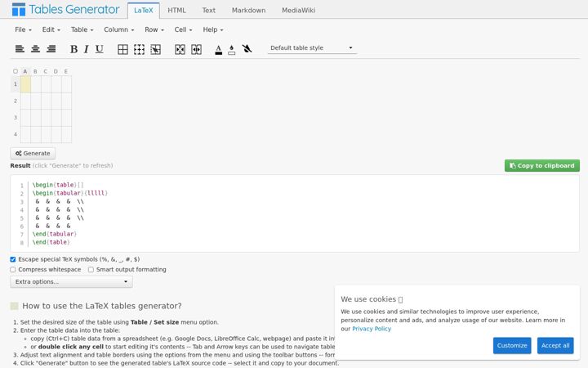Screen dimensions: 588x368
Task: Select row 1 header
Action: click(x=16, y=84)
